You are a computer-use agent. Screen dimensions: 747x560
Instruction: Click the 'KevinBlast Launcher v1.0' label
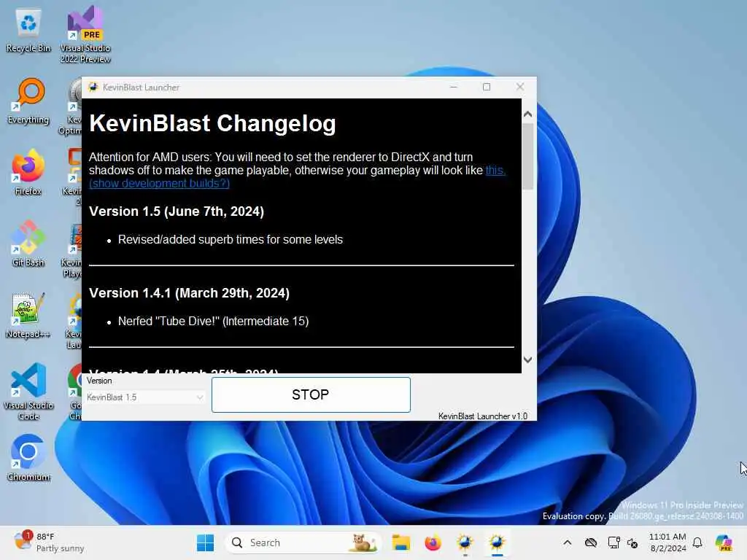pos(483,416)
